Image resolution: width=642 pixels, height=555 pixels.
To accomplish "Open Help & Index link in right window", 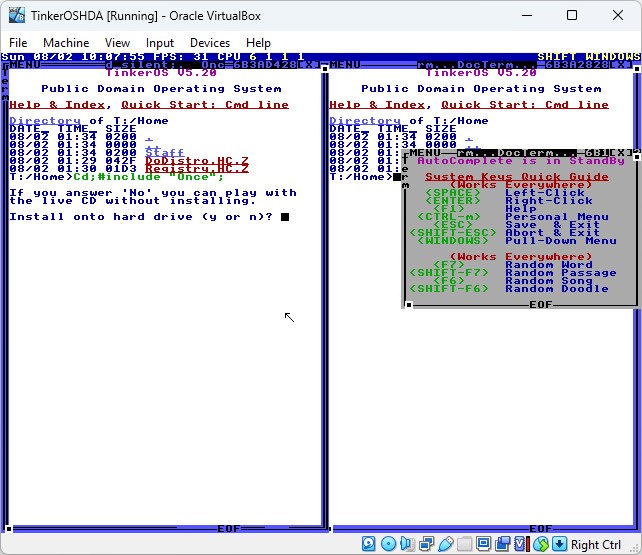I will pyautogui.click(x=377, y=105).
